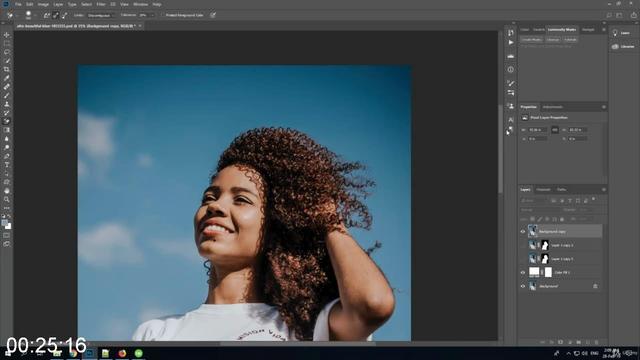Open the layer filter kind dropdown

click(534, 200)
